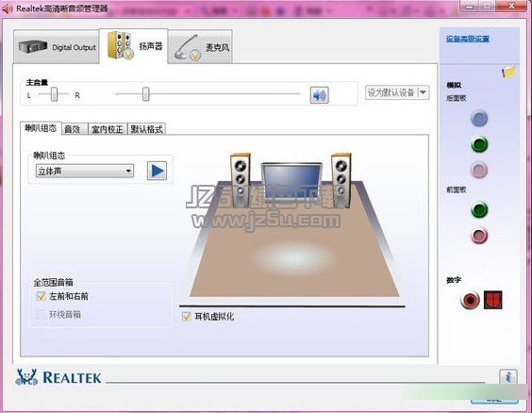Open the 设备高级设置 advanced settings link
Image resolution: width=532 pixels, height=413 pixels.
point(468,39)
